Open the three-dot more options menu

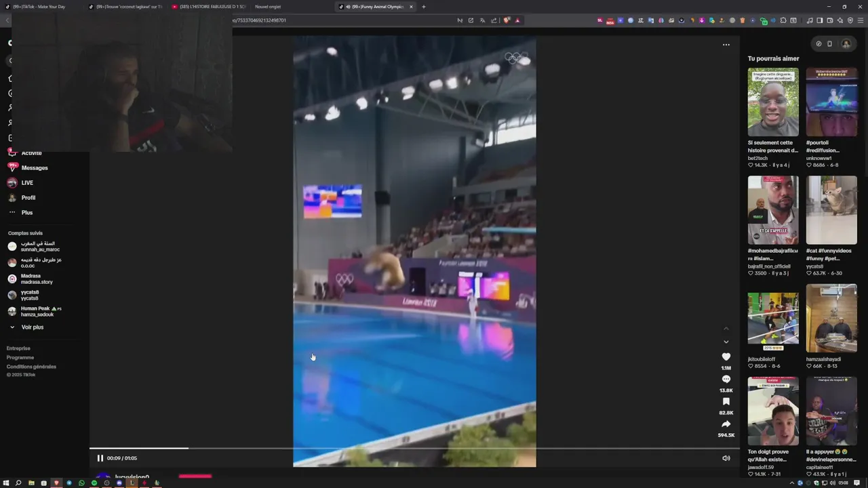726,45
